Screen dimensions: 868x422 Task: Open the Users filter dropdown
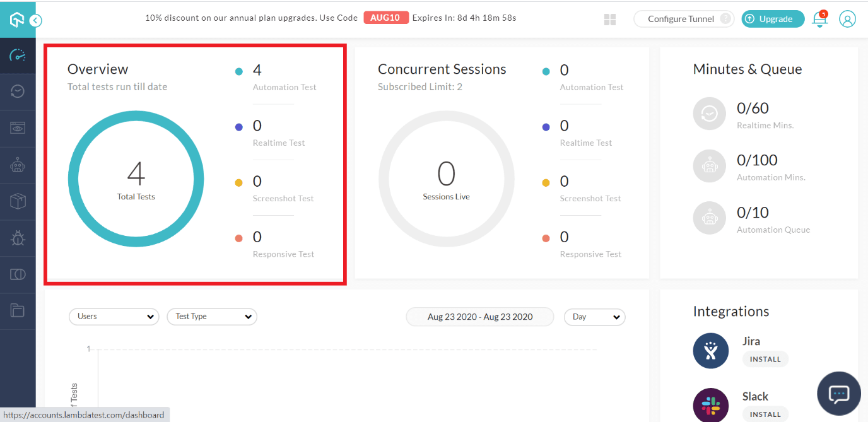114,317
